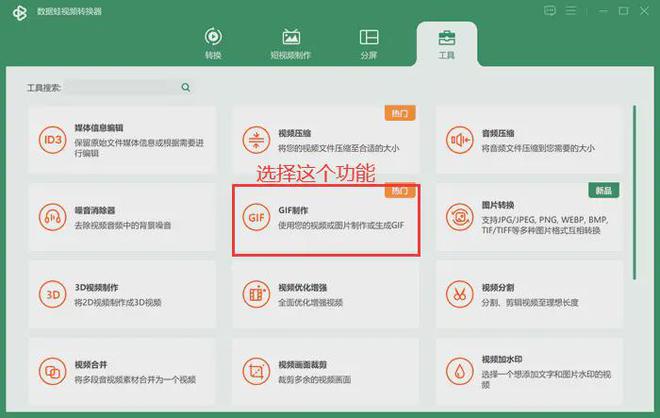Open the 视频合并 tool title
The image size is (660, 418).
coord(90,365)
